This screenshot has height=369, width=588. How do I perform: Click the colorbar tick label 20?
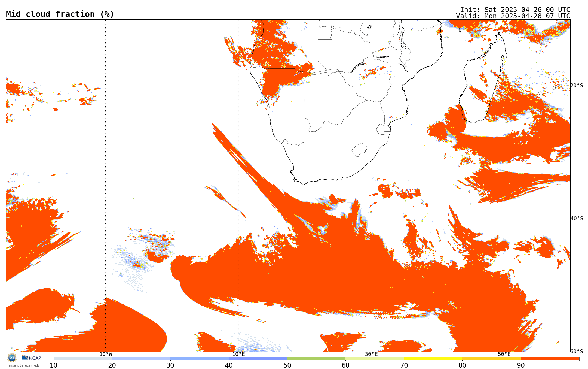(x=112, y=365)
